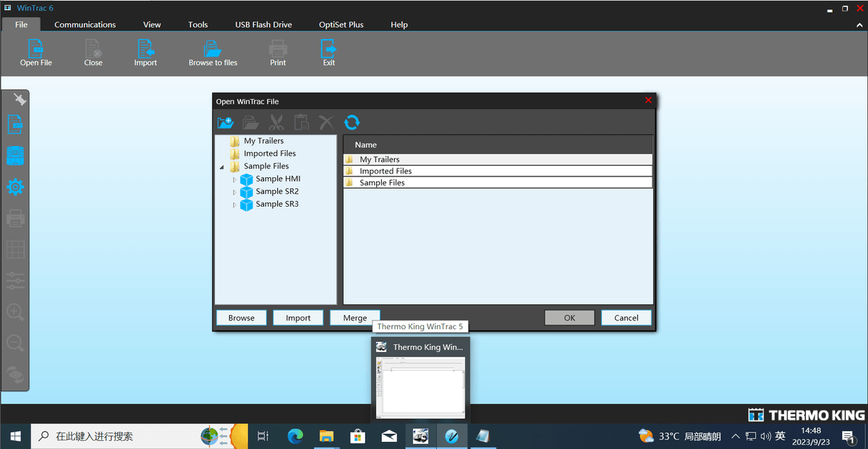Select Imported Files row in file list
Image resolution: width=868 pixels, height=449 pixels.
(x=386, y=171)
